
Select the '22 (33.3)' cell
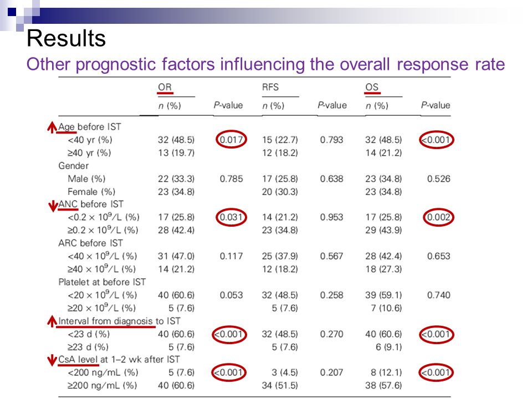(176, 179)
